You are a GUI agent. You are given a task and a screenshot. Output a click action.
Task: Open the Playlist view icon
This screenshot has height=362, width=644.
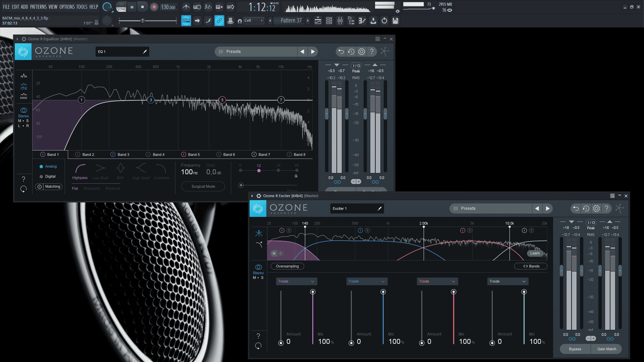318,21
